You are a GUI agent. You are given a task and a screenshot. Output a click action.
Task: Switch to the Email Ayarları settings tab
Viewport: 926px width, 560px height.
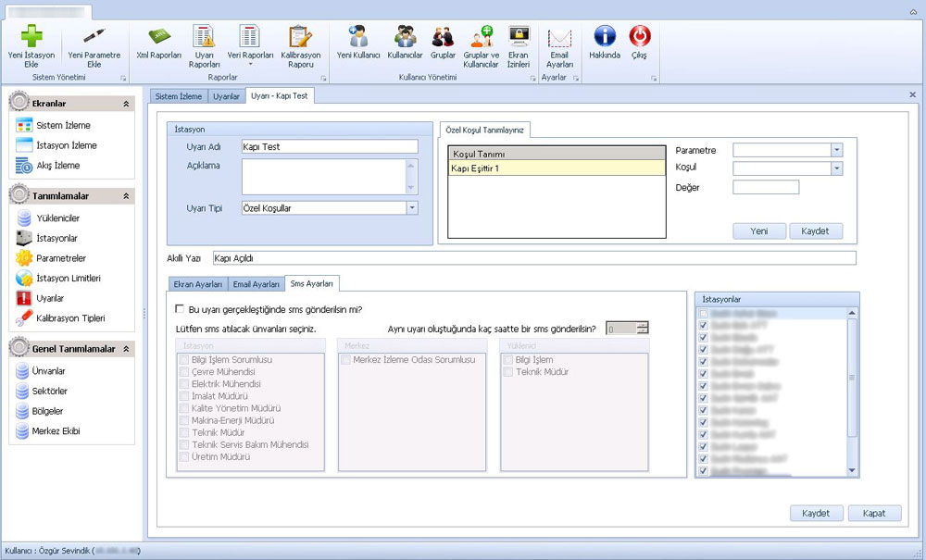click(x=256, y=284)
